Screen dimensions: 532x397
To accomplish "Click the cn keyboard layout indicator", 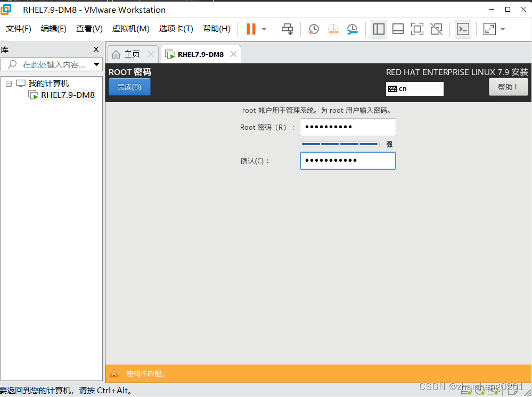I will [x=415, y=89].
